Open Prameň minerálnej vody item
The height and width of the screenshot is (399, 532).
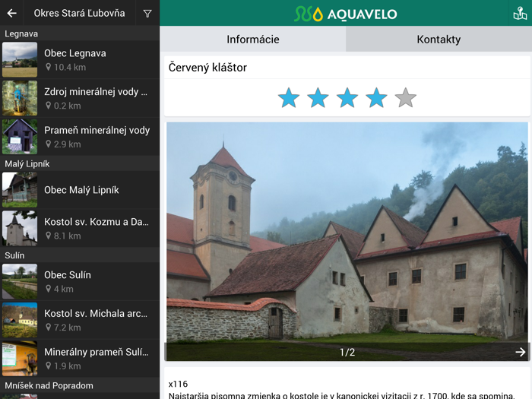coord(80,136)
